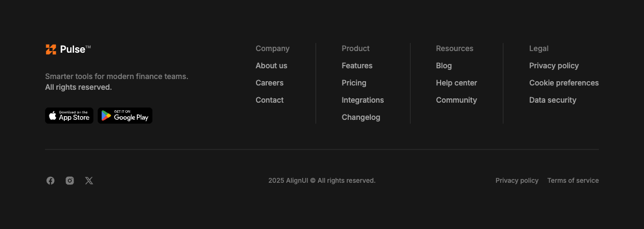Visit the Community page
Image resolution: width=644 pixels, height=229 pixels.
click(457, 100)
